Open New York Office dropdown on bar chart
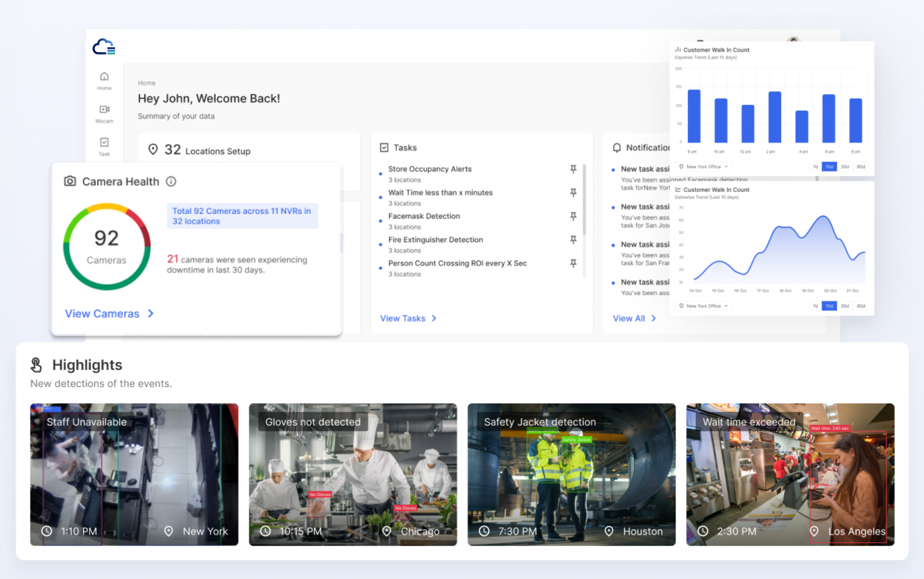 point(704,167)
